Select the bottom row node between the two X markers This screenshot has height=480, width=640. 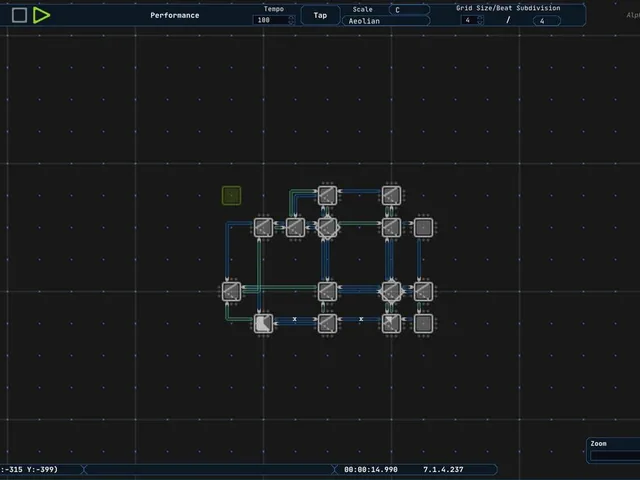coord(327,323)
